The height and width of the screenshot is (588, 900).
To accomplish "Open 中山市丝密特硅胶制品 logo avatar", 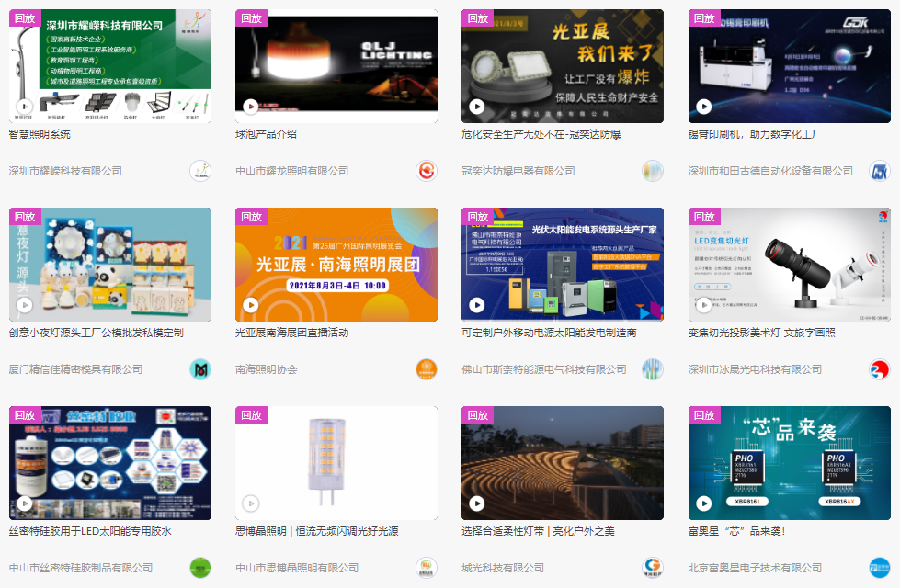I will tap(200, 568).
